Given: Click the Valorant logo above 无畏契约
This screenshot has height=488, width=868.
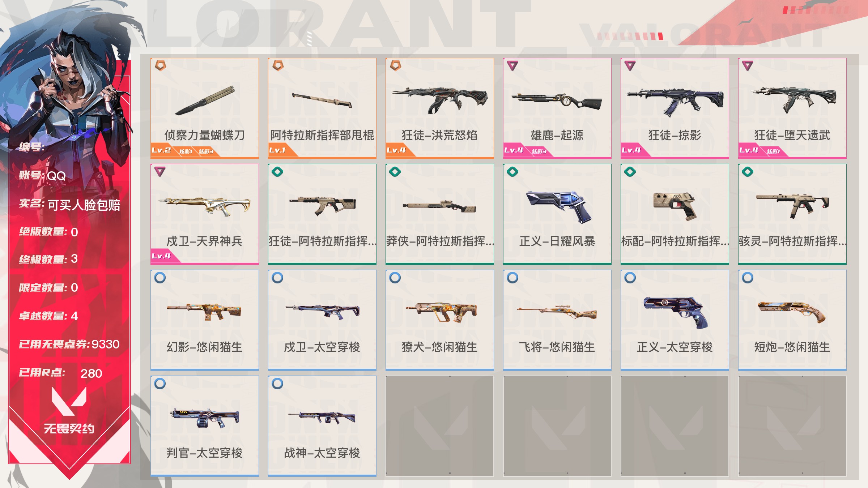Looking at the screenshot, I should 69,401.
